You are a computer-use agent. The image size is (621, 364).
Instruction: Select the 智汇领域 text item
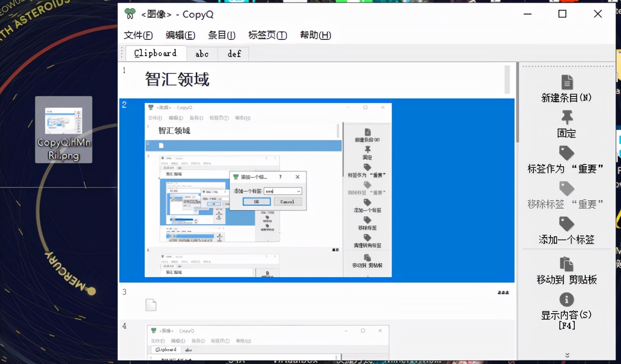pos(176,79)
